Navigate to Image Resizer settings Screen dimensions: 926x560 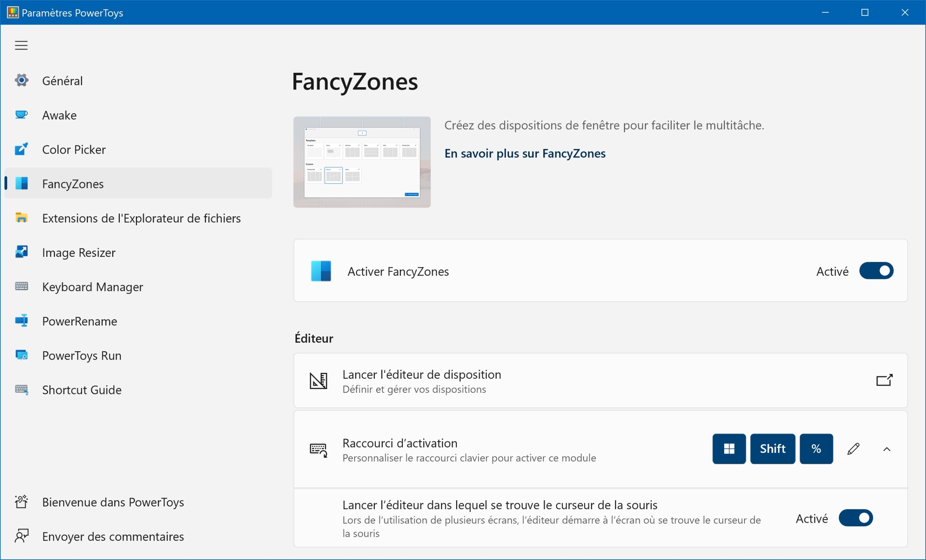[x=138, y=252]
